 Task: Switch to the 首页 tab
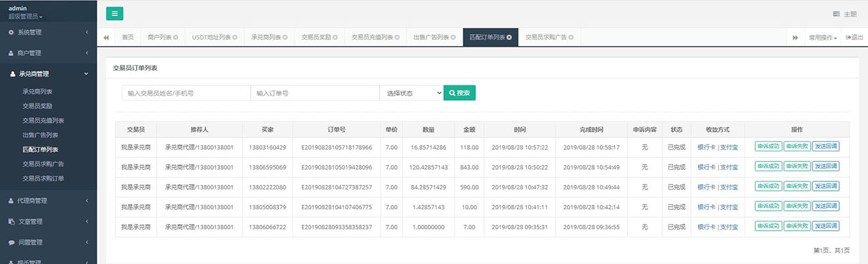pos(128,37)
